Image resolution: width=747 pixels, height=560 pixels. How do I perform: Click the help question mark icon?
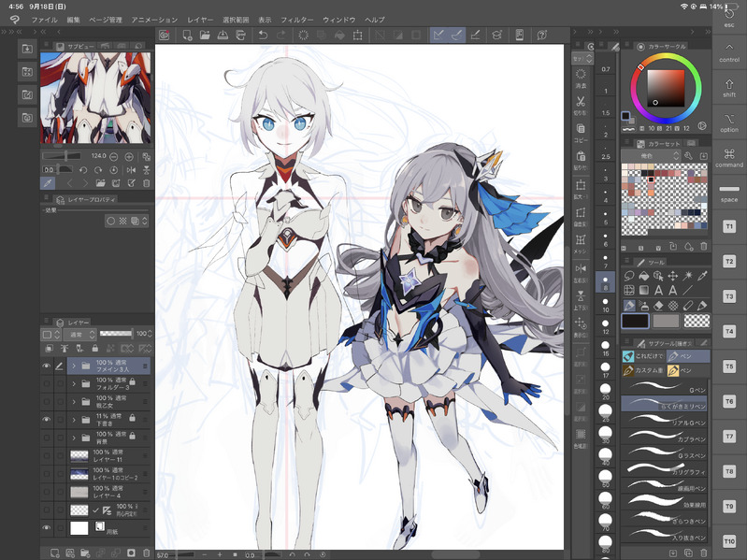pyautogui.click(x=541, y=35)
